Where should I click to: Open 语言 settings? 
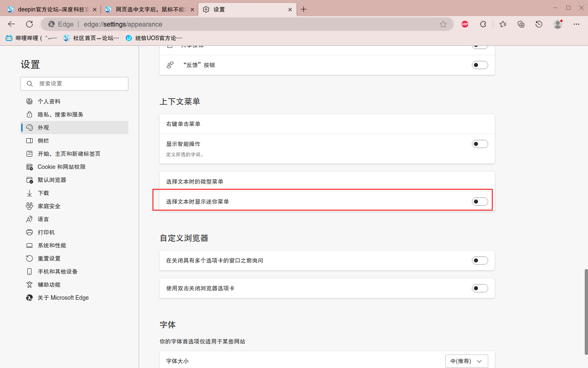74,219
